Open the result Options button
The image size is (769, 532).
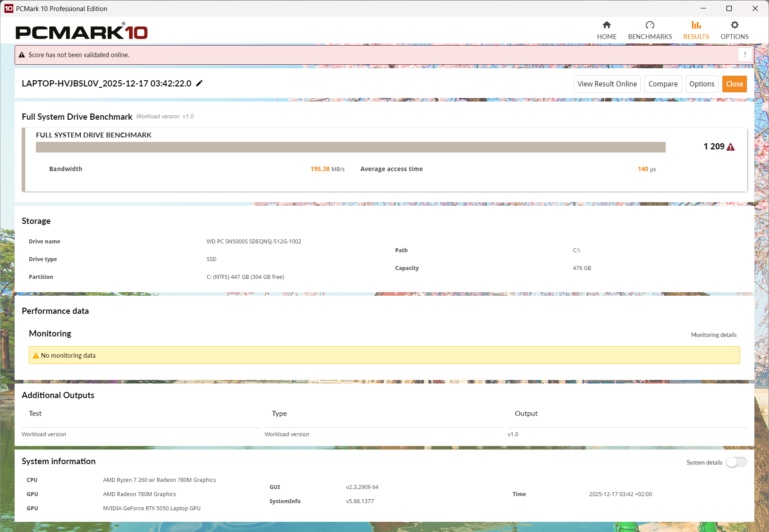point(702,84)
